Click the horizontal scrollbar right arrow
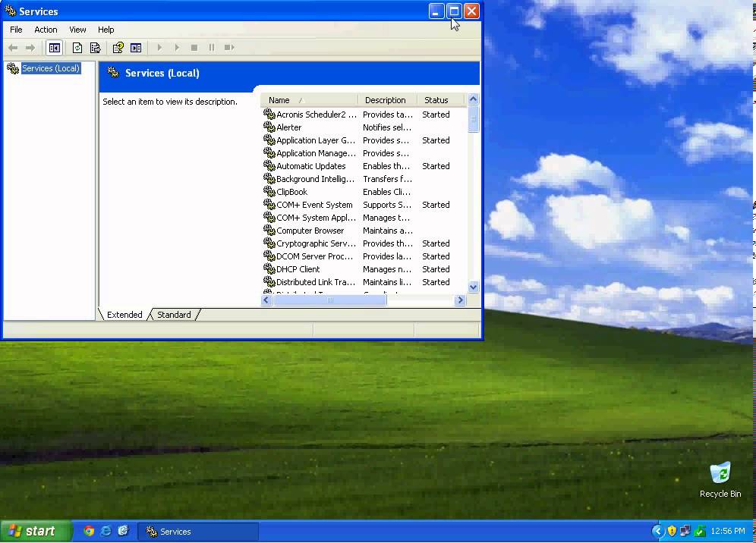Viewport: 756px width, 543px height. point(460,300)
